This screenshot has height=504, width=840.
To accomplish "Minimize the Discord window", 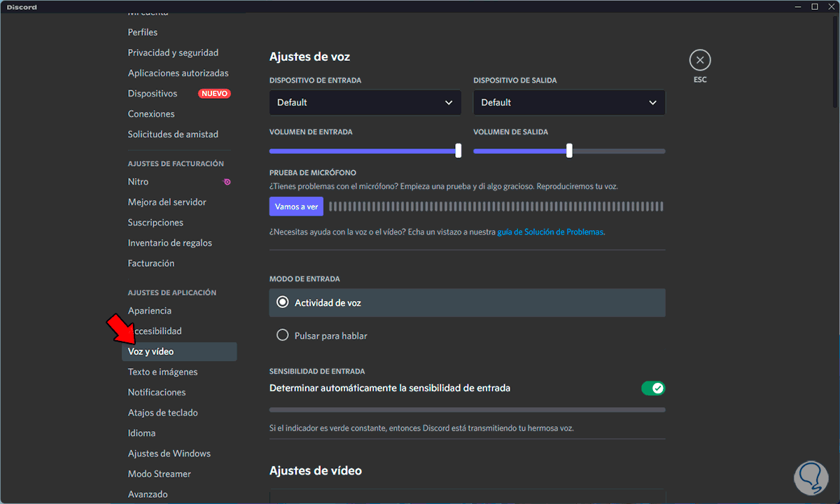I will (799, 6).
